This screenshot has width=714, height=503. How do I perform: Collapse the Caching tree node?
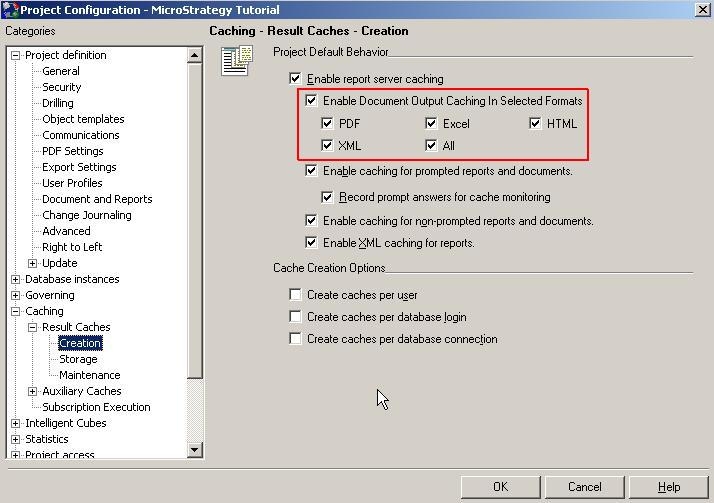[15, 311]
